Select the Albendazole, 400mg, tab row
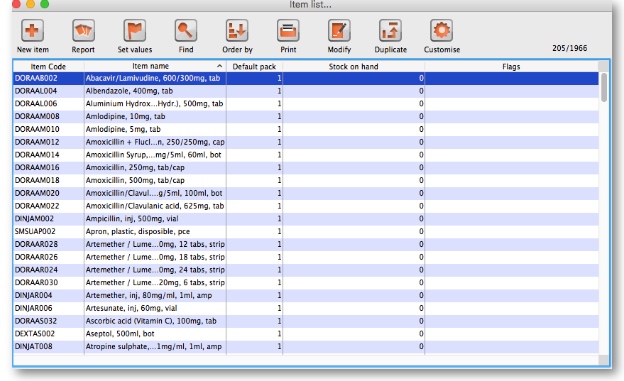Screen dimensions: 624x381 (x=306, y=91)
